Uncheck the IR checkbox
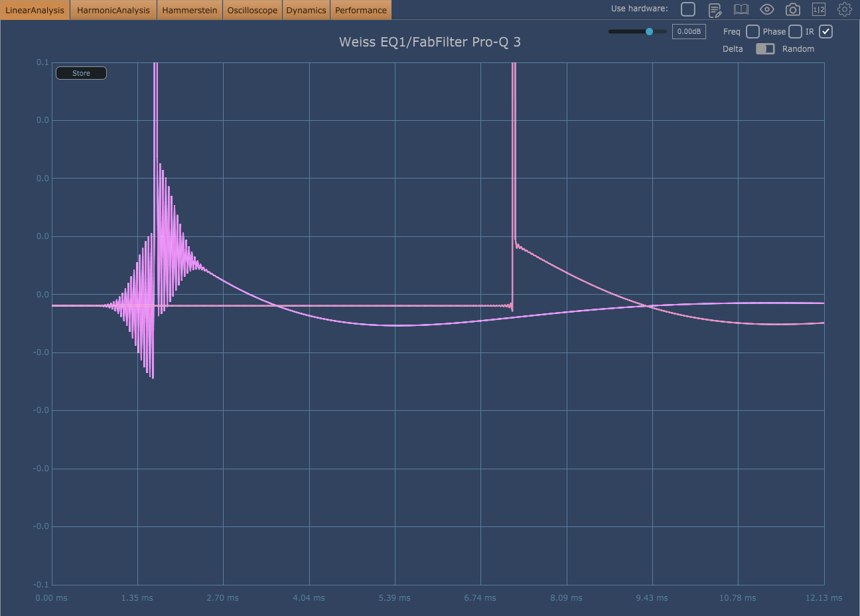This screenshot has height=616, width=860. coord(825,31)
